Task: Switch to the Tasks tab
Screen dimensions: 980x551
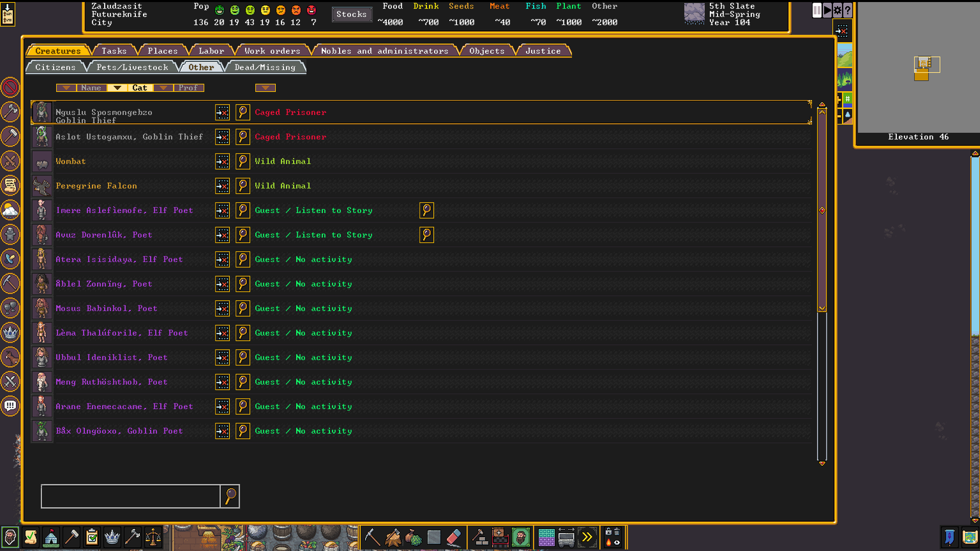Action: [x=114, y=51]
